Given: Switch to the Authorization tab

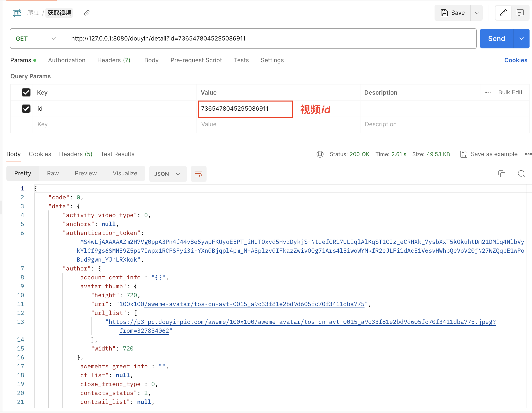Looking at the screenshot, I should [x=67, y=60].
